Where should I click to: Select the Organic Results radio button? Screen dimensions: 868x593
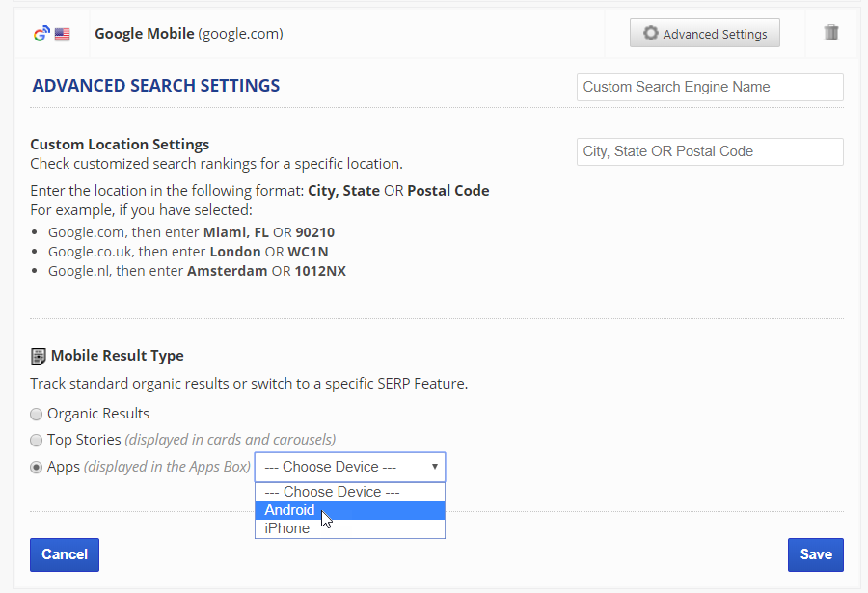pyautogui.click(x=37, y=414)
